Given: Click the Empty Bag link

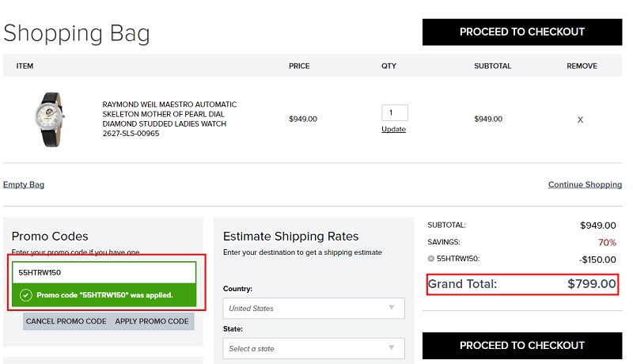Looking at the screenshot, I should point(24,184).
